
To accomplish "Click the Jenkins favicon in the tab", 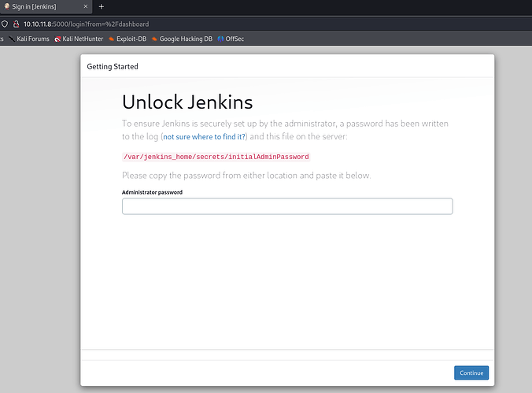I will click(6, 6).
